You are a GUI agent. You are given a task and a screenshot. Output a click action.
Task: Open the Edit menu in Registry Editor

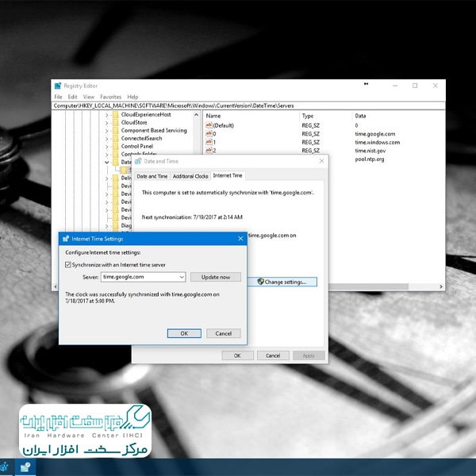[x=72, y=97]
